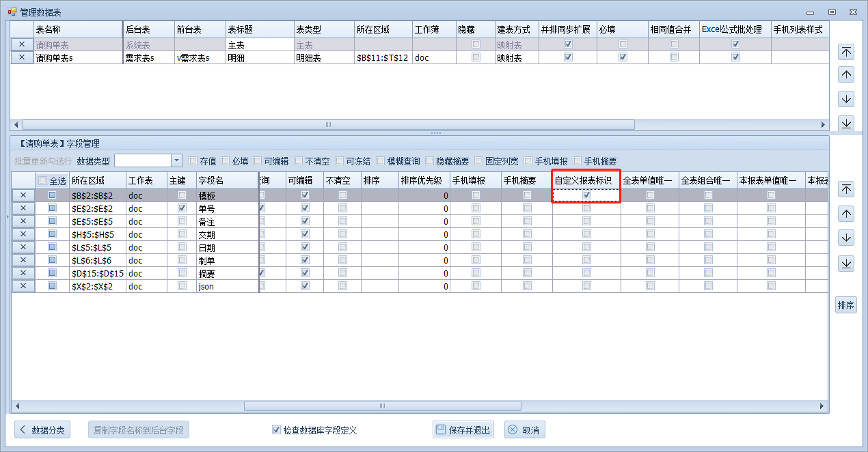
Task: Click the 字段名 column header
Action: (x=226, y=180)
